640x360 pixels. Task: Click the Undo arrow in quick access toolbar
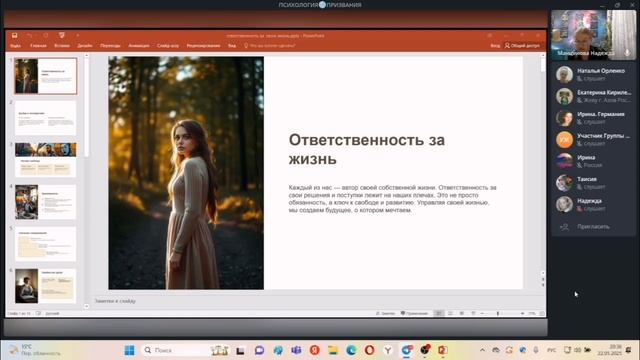coord(29,36)
